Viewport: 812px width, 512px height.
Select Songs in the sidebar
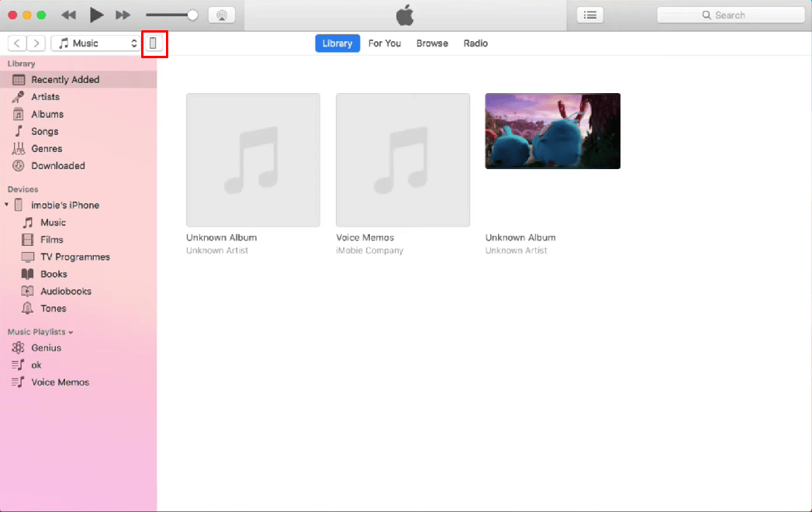coord(44,131)
